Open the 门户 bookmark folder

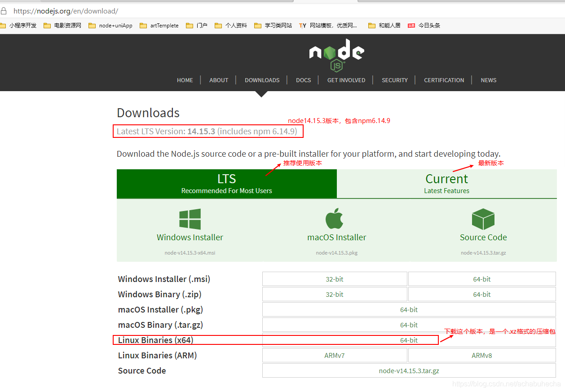[197, 26]
